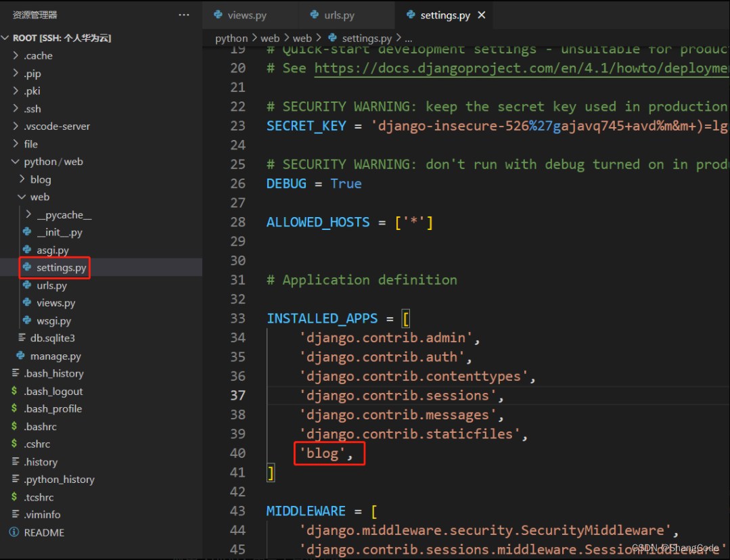Screen dimensions: 730x560
Task: Click the Python icon next to manage.py
Action: (22, 356)
